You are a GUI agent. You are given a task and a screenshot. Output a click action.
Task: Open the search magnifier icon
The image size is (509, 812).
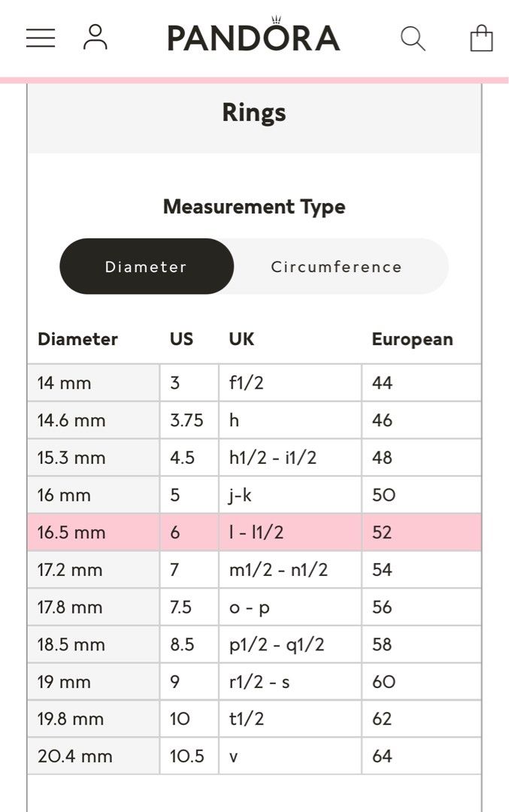click(x=412, y=38)
